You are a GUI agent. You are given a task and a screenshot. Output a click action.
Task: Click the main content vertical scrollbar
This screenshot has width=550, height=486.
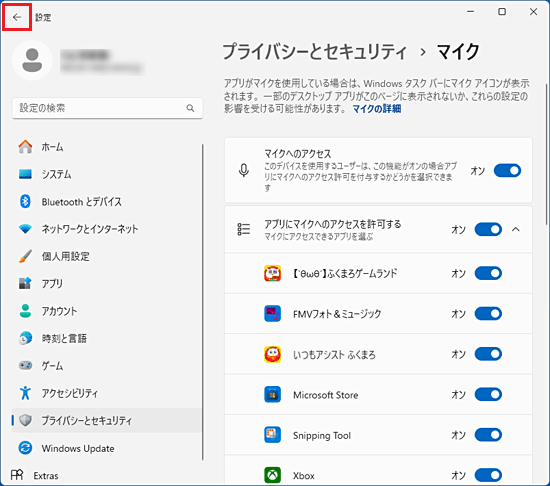(546, 154)
